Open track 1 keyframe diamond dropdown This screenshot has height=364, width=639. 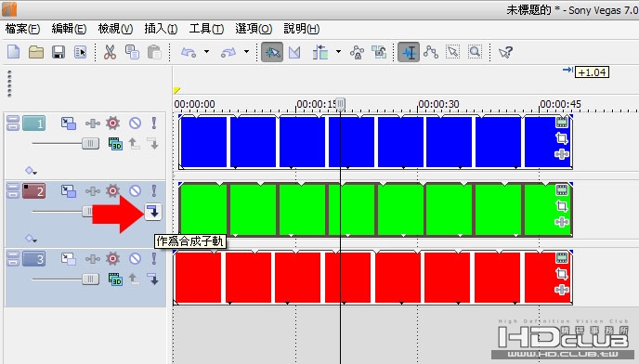(x=31, y=170)
